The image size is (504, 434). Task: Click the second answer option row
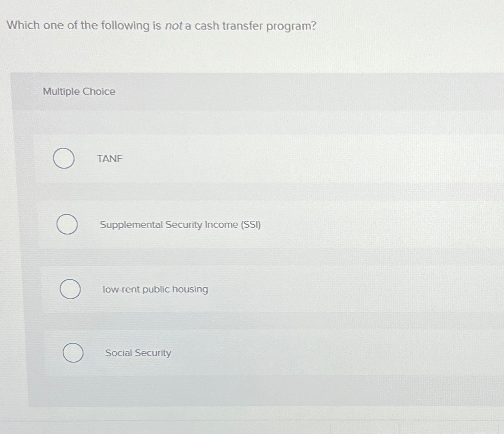pos(228,225)
